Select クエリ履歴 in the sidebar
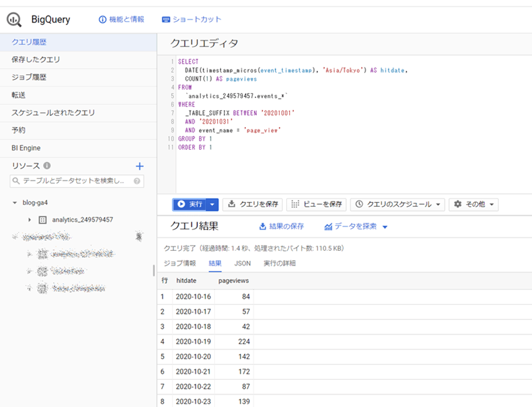Screen dimensions: 532x407 pyautogui.click(x=79, y=42)
